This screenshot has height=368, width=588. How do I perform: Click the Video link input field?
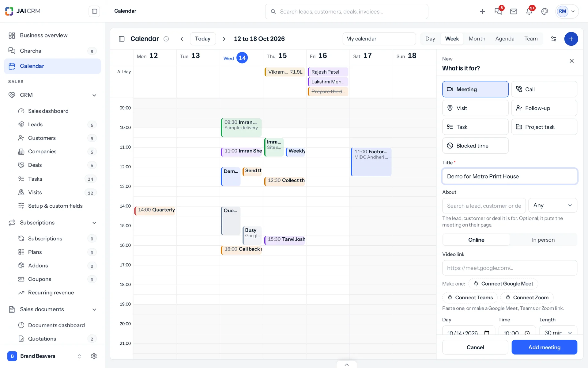tap(510, 268)
